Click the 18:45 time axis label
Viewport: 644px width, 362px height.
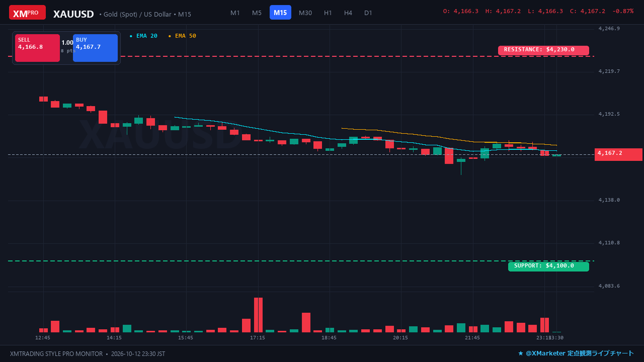tap(329, 338)
